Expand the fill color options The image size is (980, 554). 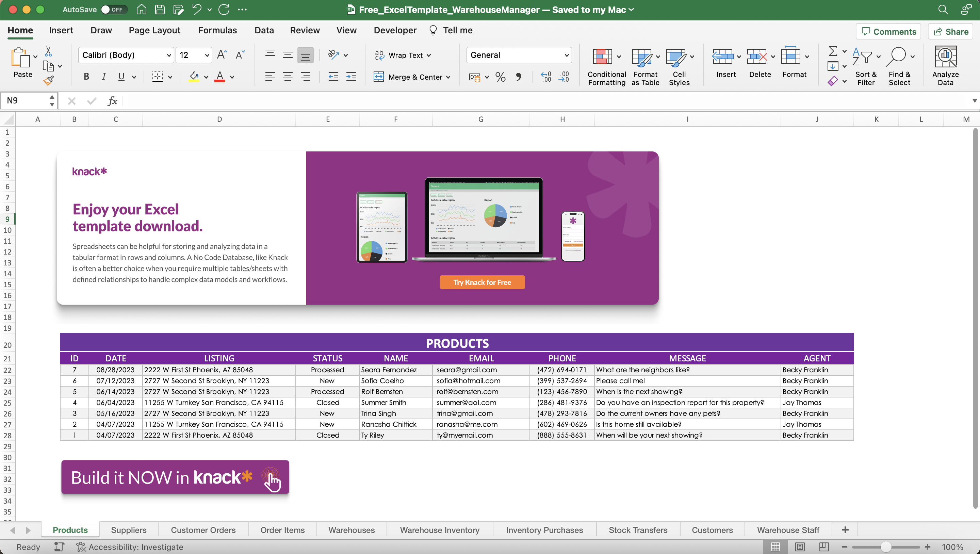[x=207, y=77]
